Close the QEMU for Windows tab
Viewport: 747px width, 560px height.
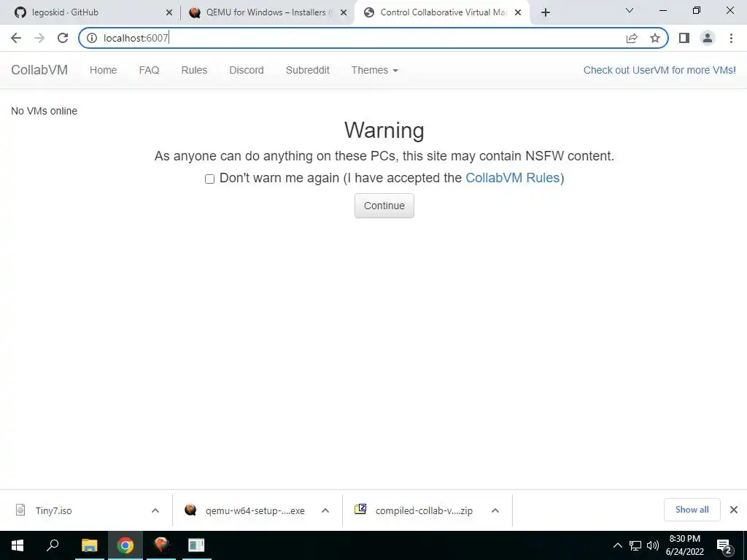coord(344,13)
